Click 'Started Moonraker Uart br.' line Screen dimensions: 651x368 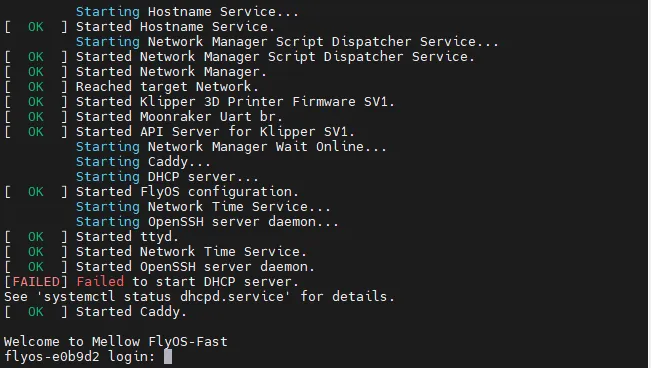(179, 117)
